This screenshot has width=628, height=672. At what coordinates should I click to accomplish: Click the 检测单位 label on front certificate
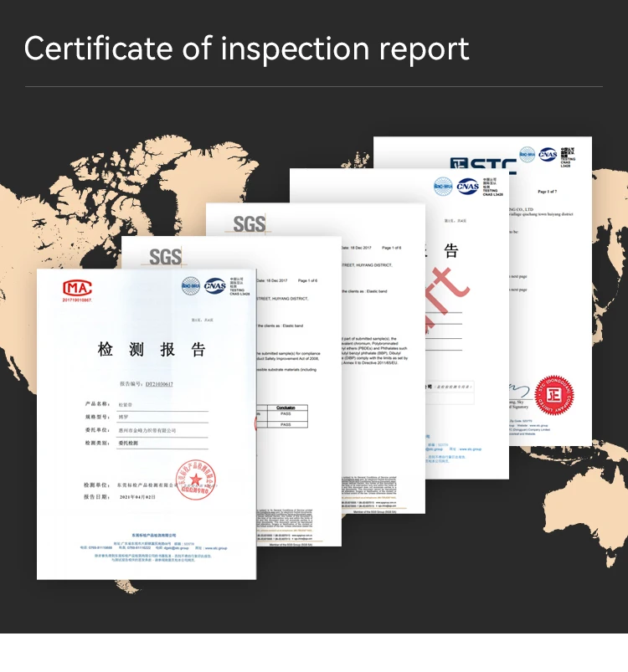click(96, 485)
